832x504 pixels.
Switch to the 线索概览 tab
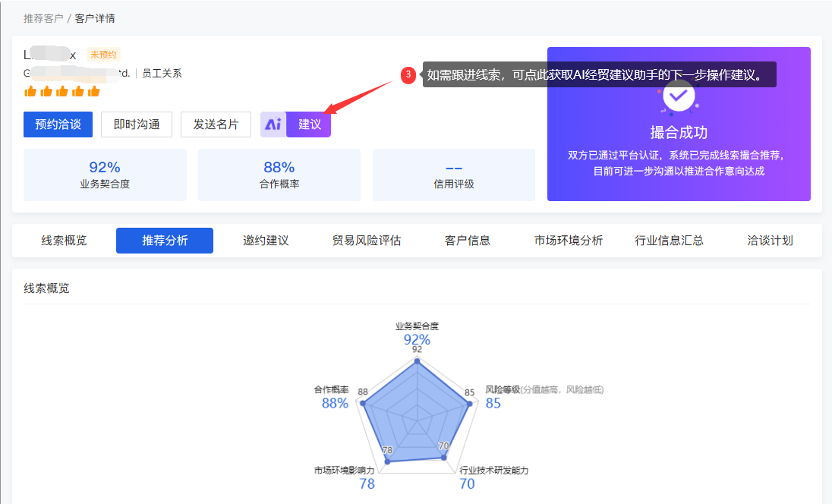pos(64,241)
